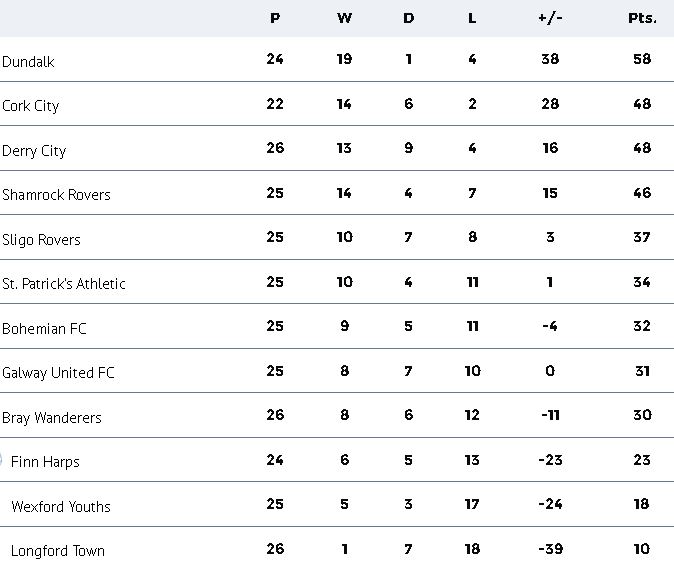Select Shamrock Rovers in the table
Image resolution: width=674 pixels, height=567 pixels.
pyautogui.click(x=56, y=195)
